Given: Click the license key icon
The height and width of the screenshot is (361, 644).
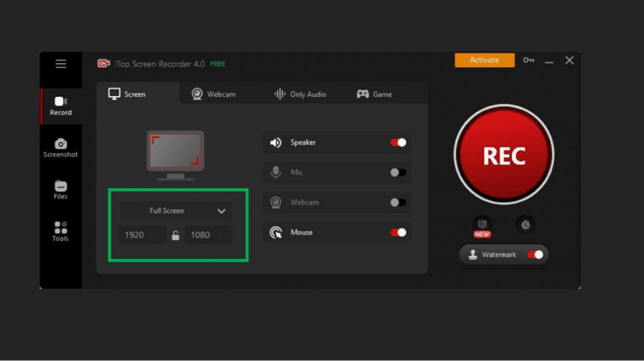Looking at the screenshot, I should pyautogui.click(x=528, y=60).
